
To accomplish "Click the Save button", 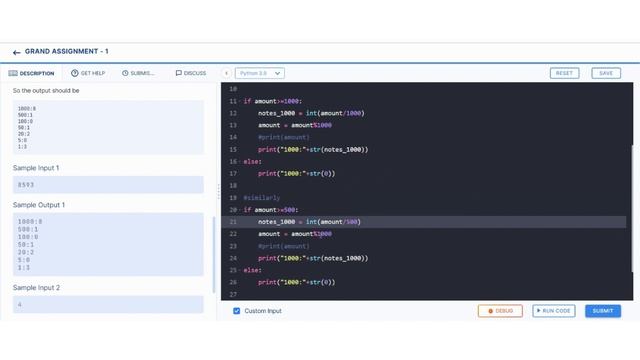I will pyautogui.click(x=606, y=73).
